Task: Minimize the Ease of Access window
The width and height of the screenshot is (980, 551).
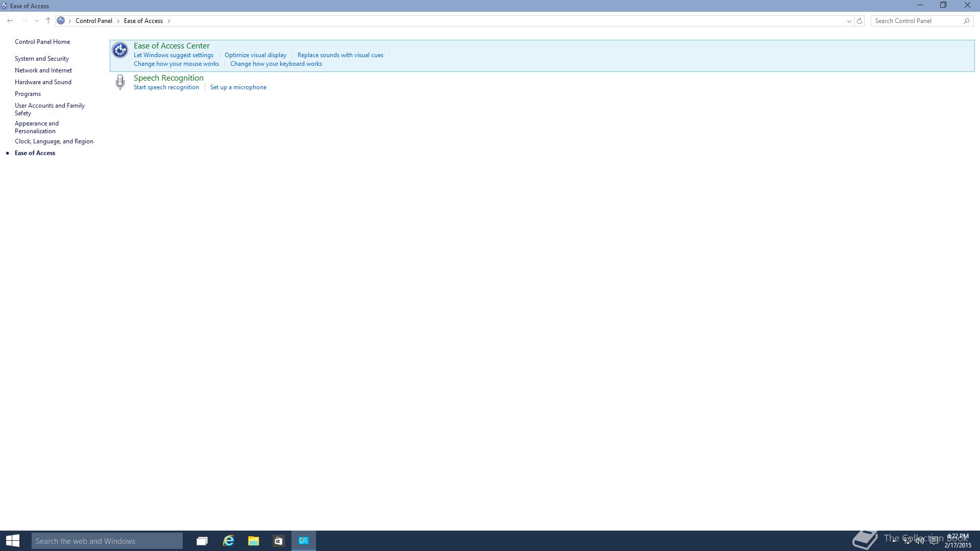Action: coord(920,5)
